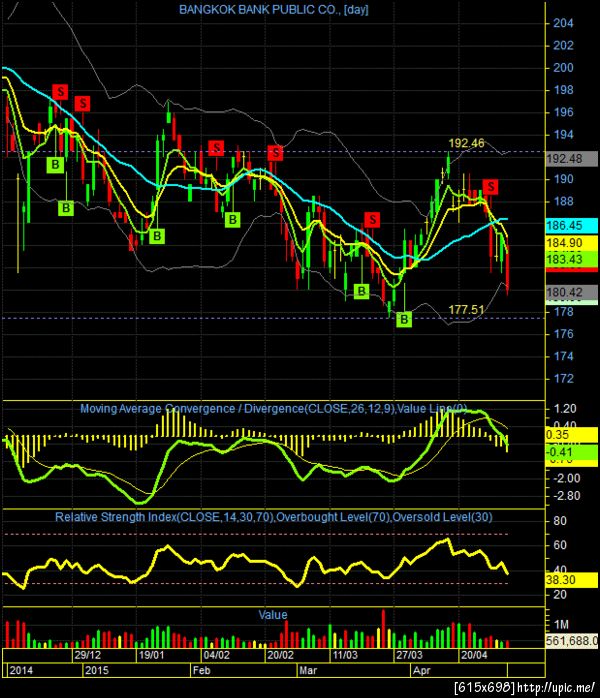Click the -2.80 MACD axis label
The height and width of the screenshot is (698, 600).
pyautogui.click(x=566, y=496)
